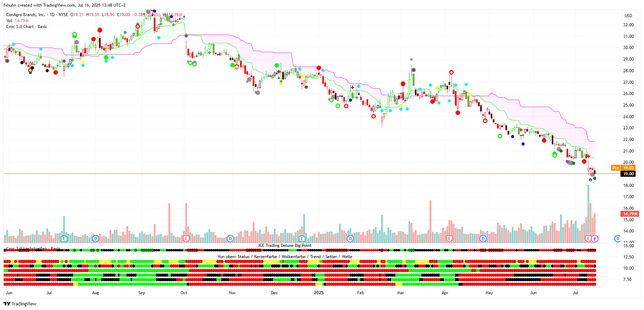Click the Vol indicator legend label
The height and width of the screenshot is (310, 644).
[x=9, y=21]
